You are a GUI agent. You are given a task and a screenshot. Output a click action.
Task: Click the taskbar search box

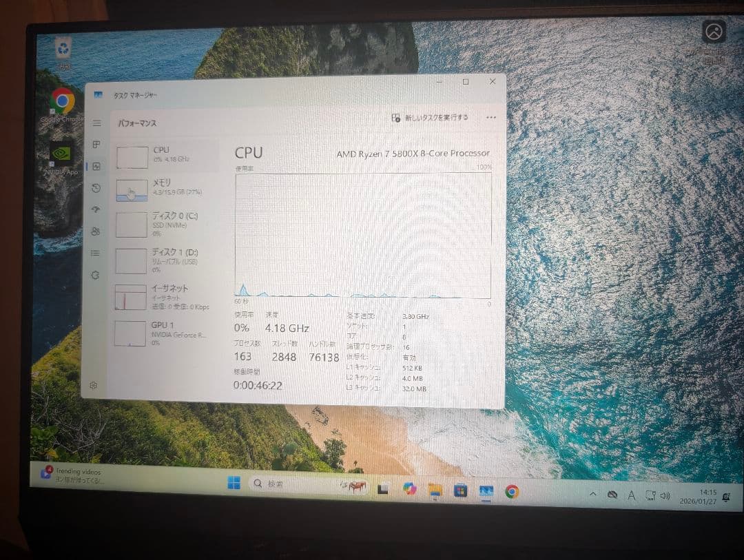[276, 483]
